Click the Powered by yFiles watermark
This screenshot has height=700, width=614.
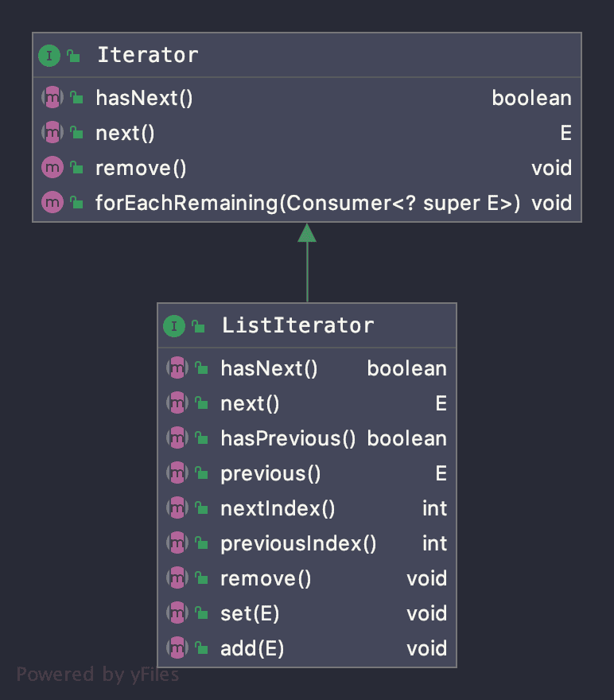click(x=98, y=675)
